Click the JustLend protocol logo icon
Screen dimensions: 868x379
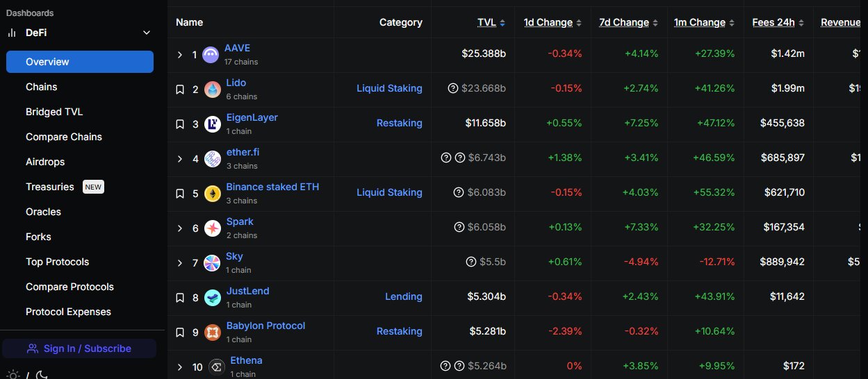pos(213,298)
